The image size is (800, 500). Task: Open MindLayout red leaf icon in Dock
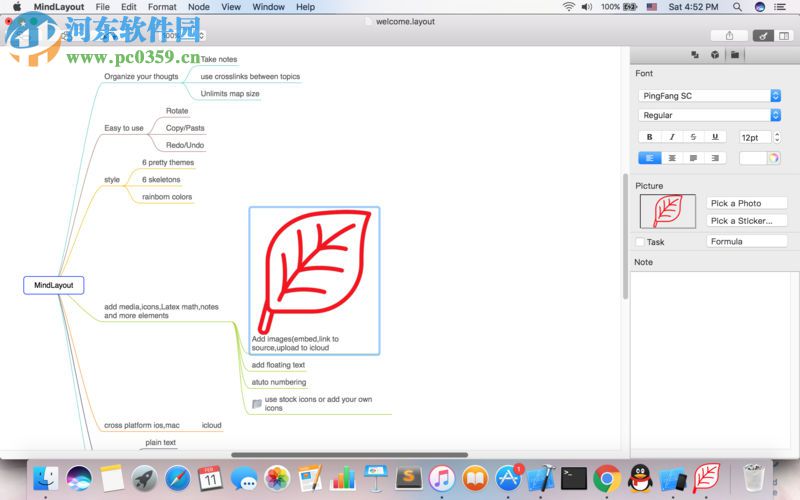coord(707,478)
